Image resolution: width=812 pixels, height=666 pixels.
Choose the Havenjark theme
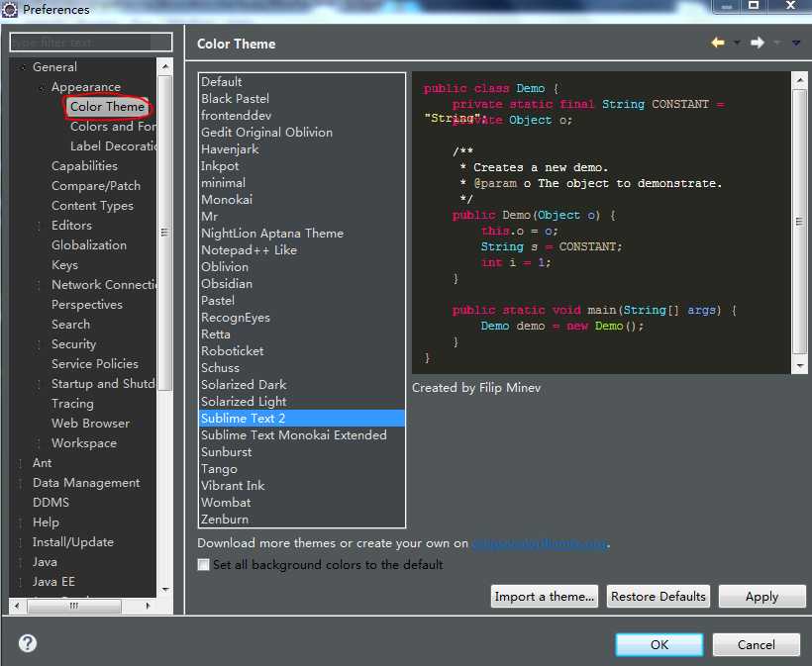[302, 149]
